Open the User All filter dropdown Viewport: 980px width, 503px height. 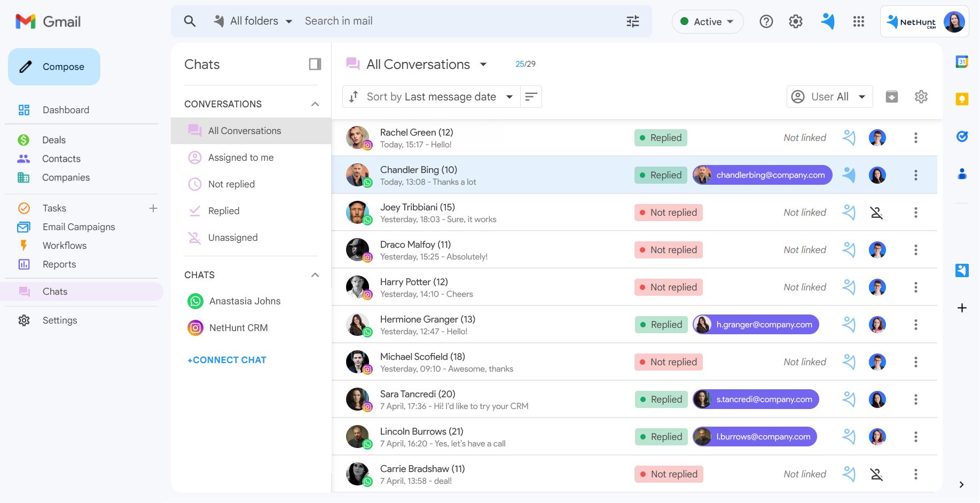click(x=829, y=97)
